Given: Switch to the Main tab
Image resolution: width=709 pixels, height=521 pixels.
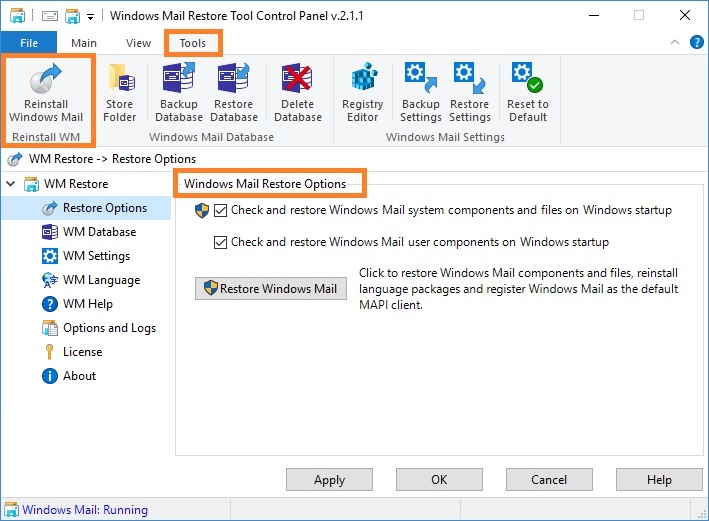Looking at the screenshot, I should (x=84, y=43).
